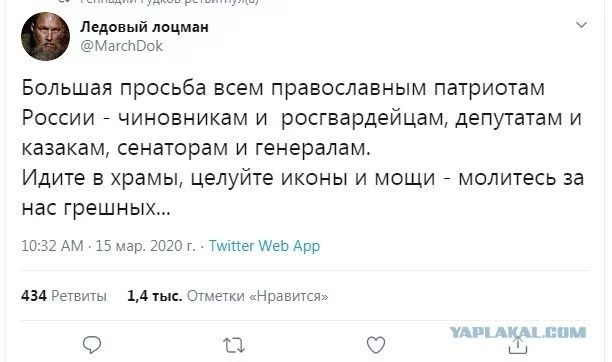612x362 pixels.
Task: Click the reply speech bubble icon
Action: coord(92,345)
